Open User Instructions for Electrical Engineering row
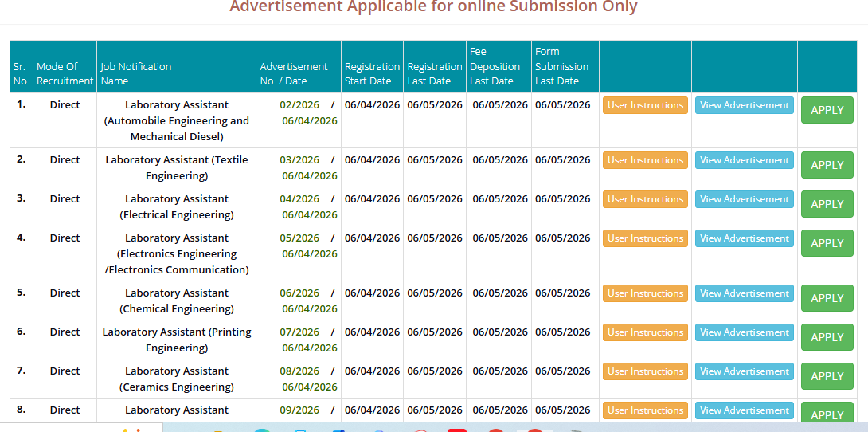Image resolution: width=868 pixels, height=432 pixels. (x=645, y=199)
